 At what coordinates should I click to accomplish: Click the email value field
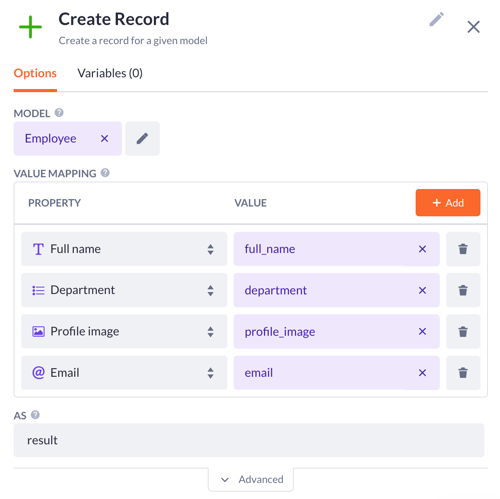tap(336, 373)
